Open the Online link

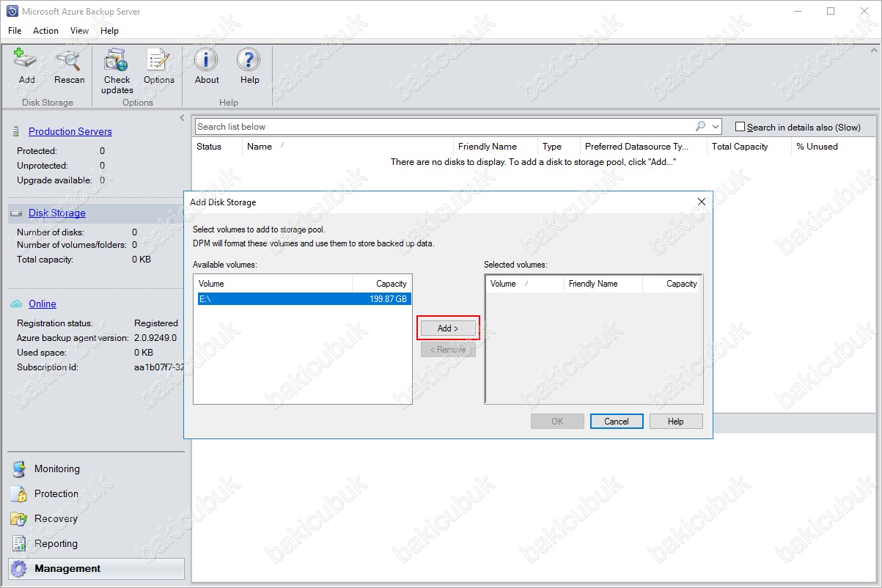point(43,304)
